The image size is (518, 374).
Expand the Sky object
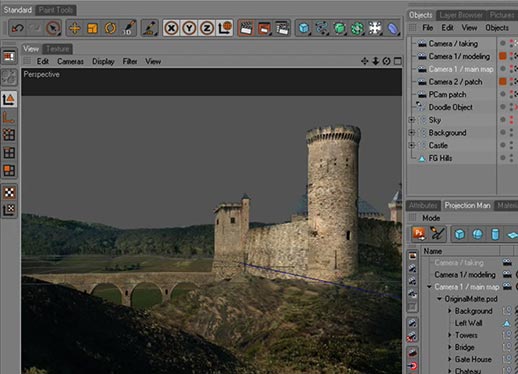click(412, 120)
